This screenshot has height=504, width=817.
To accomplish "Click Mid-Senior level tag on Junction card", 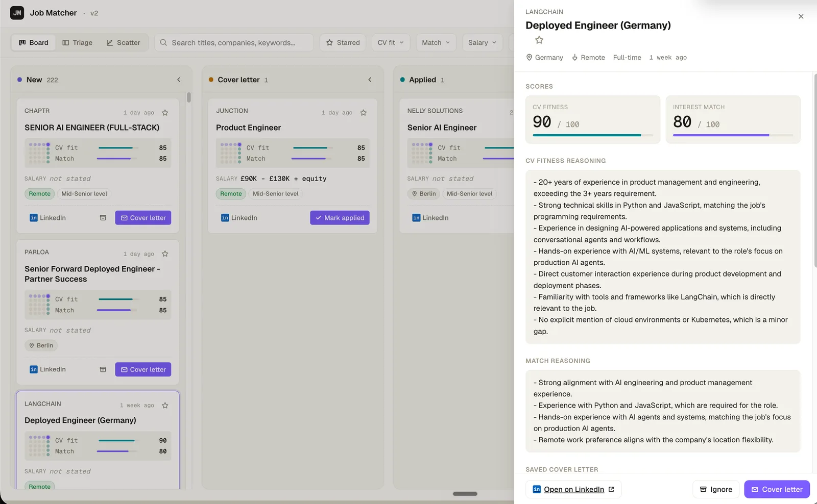I will (x=275, y=194).
